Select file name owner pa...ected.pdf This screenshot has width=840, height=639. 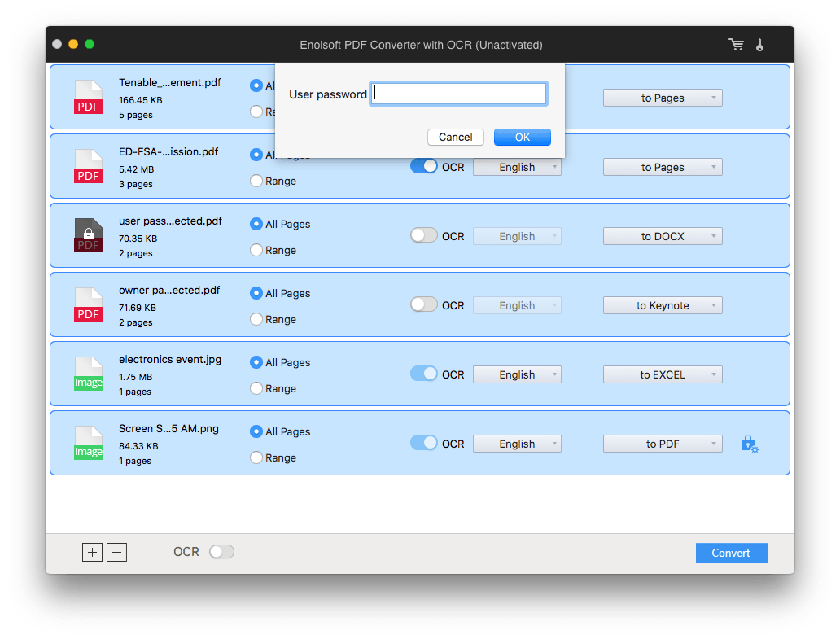tap(169, 290)
